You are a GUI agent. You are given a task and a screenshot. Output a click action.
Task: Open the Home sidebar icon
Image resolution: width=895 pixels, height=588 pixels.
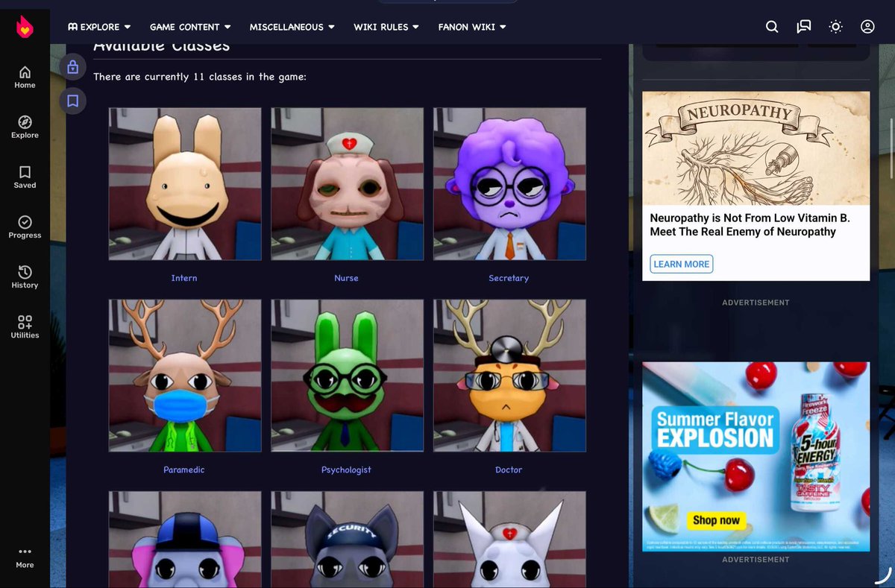coord(25,77)
